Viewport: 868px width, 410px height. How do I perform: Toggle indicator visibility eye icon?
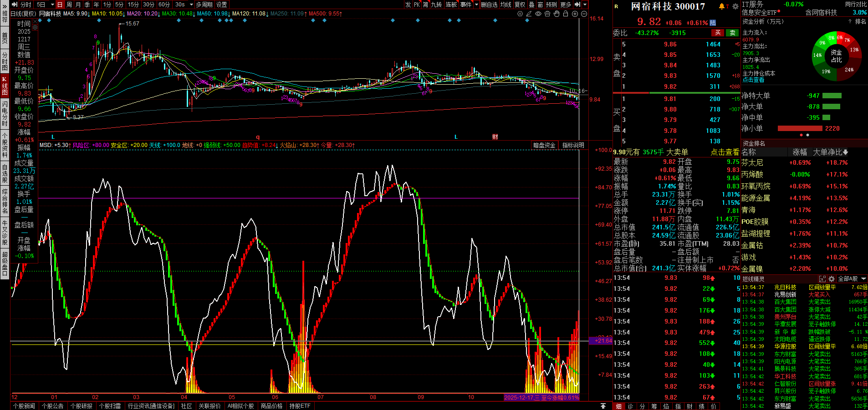click(538, 14)
